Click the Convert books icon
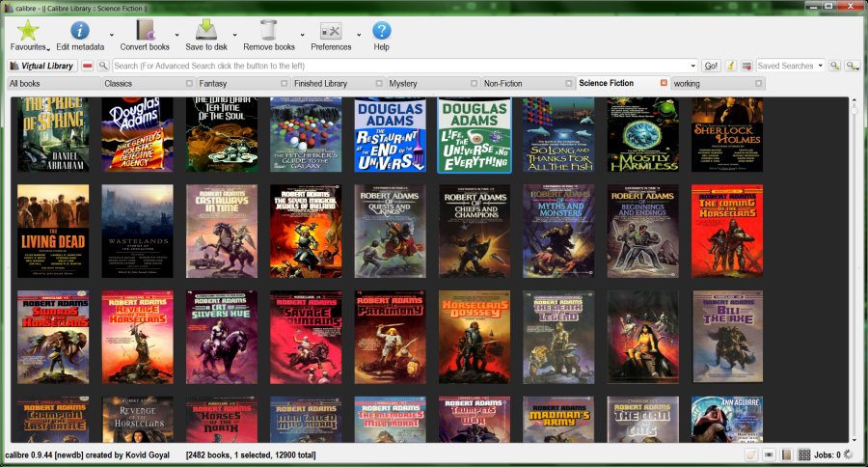The width and height of the screenshot is (868, 467). (145, 31)
